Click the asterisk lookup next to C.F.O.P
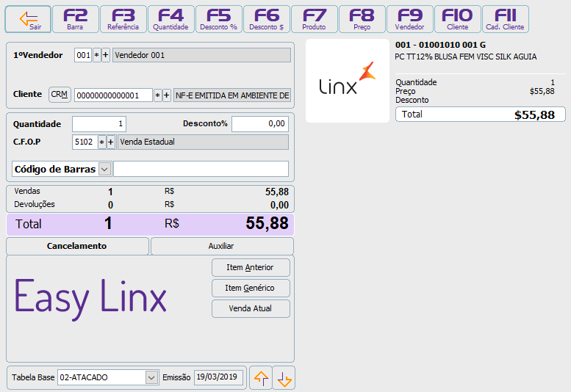 click(102, 142)
